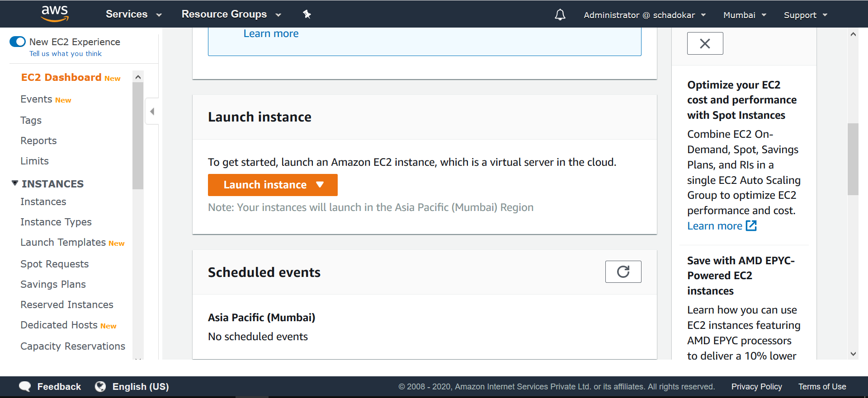Collapse the left navigation pane
This screenshot has width=868, height=398.
pyautogui.click(x=152, y=111)
